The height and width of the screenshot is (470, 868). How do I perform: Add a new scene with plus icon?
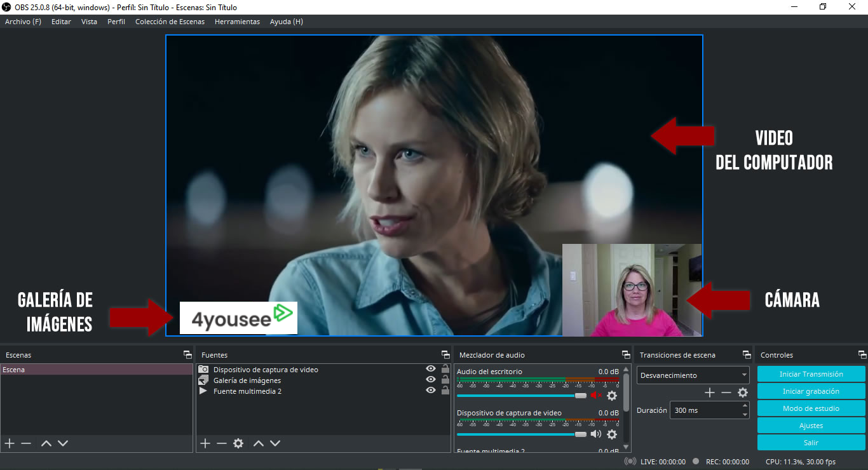[x=10, y=443]
